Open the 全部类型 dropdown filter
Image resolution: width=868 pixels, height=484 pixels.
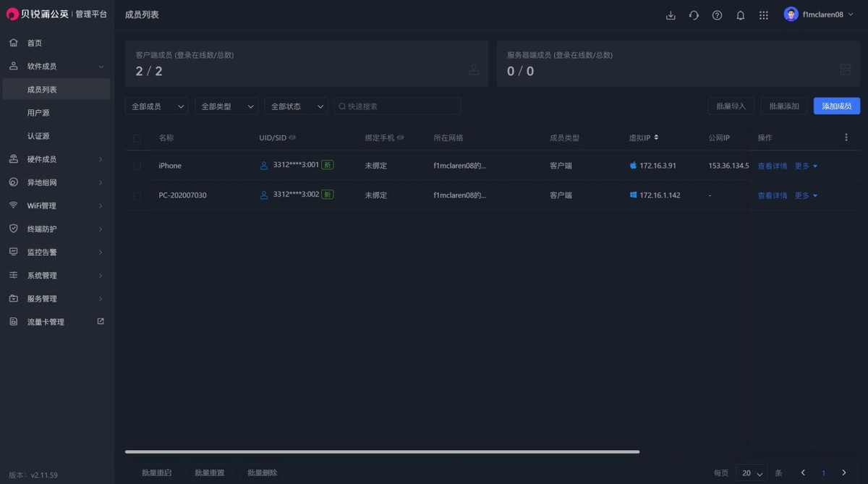(x=226, y=106)
